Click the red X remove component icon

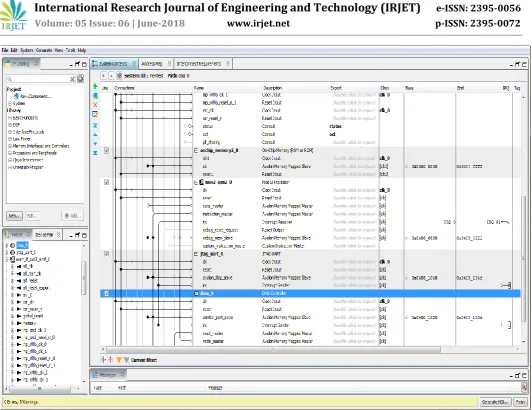tap(95, 105)
